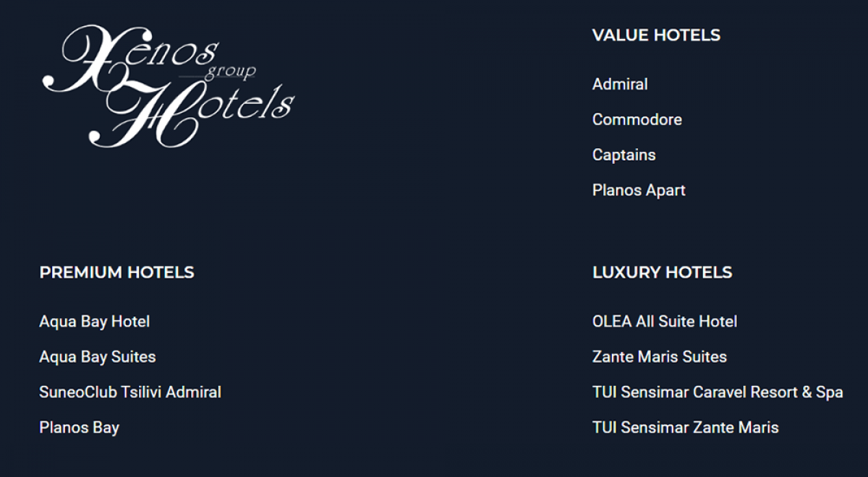Click the PREMIUM HOTELS heading
868x477 pixels.
tap(116, 272)
